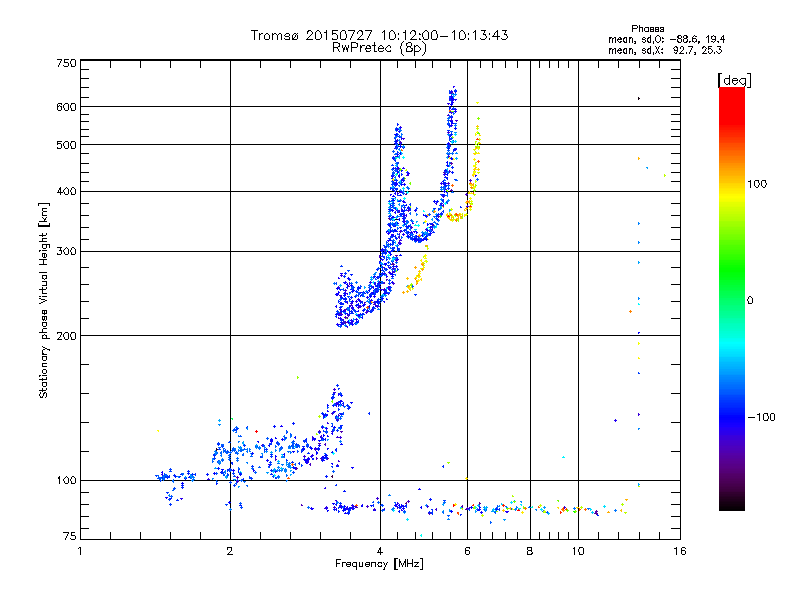Click the y-axis tick label '500'
This screenshot has width=800, height=600.
(66, 145)
